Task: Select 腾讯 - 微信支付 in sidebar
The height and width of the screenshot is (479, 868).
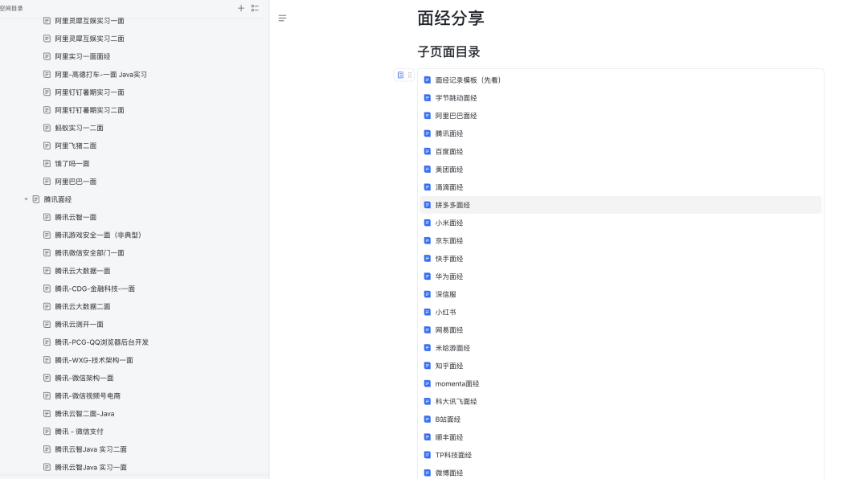Action: tap(79, 432)
